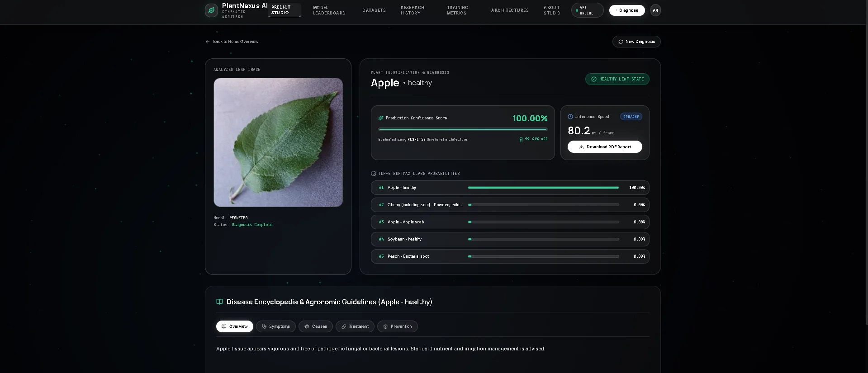Switch to the Causes tab

pyautogui.click(x=316, y=326)
